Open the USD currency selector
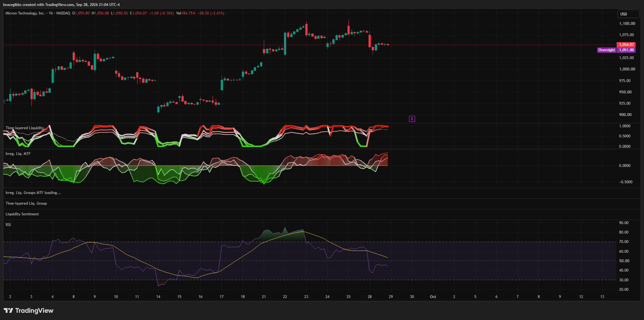 [x=628, y=14]
